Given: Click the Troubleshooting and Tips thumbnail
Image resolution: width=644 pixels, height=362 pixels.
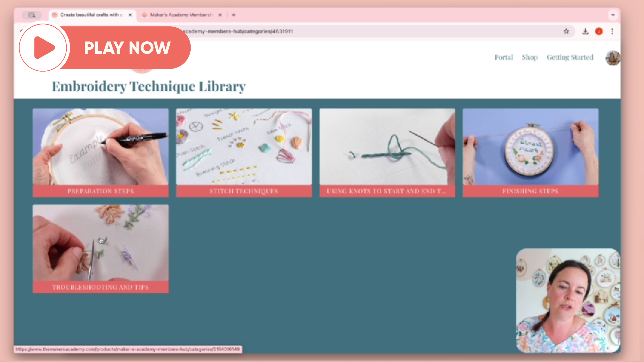Looking at the screenshot, I should pyautogui.click(x=101, y=246).
